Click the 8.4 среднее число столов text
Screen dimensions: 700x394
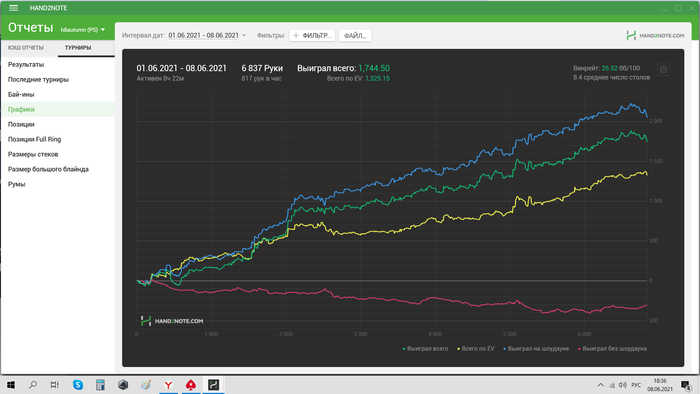pos(612,78)
